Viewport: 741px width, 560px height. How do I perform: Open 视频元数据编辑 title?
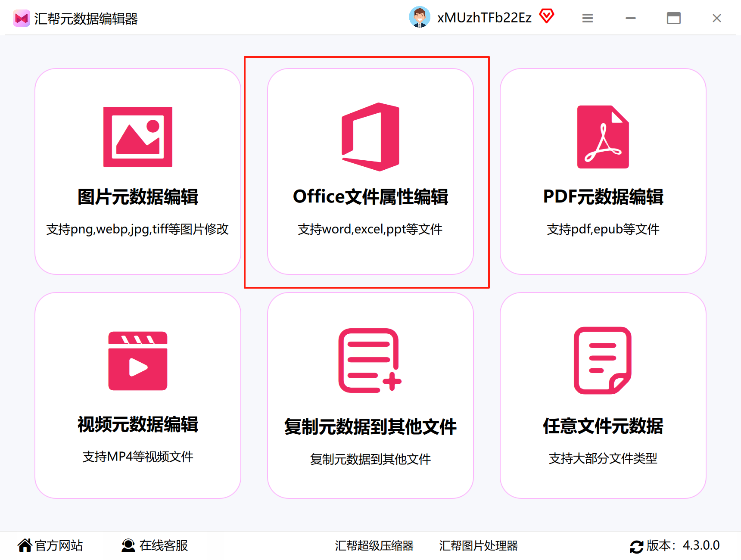(138, 424)
